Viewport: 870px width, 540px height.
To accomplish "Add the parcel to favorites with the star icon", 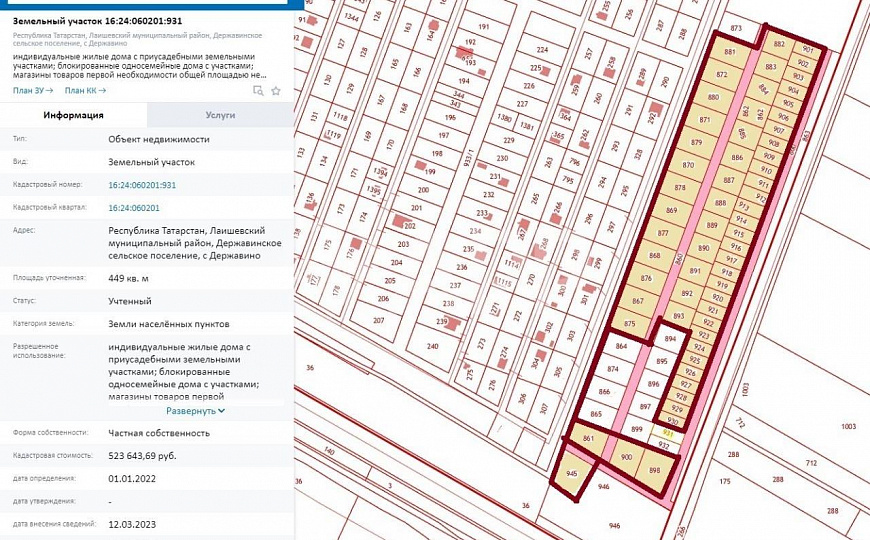I will pos(276,90).
